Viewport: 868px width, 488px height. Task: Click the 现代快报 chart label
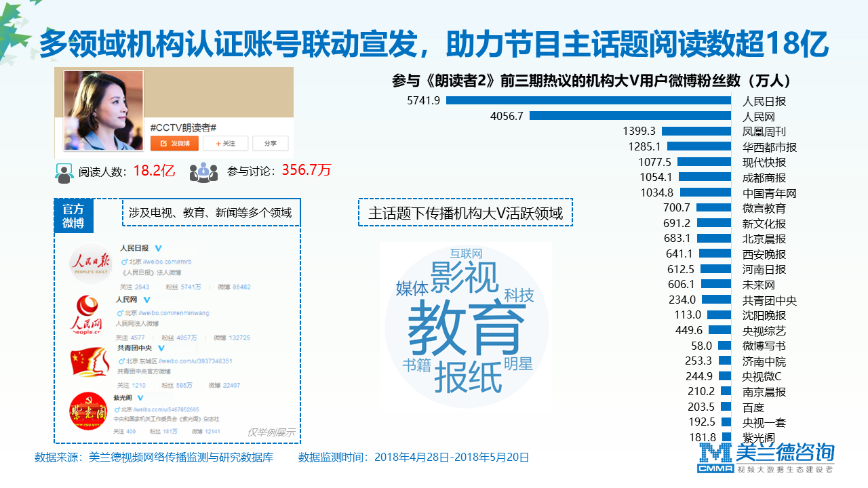[764, 163]
